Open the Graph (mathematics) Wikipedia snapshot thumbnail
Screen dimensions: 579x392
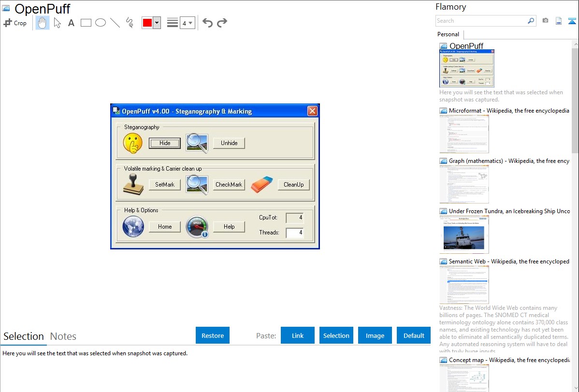(464, 184)
